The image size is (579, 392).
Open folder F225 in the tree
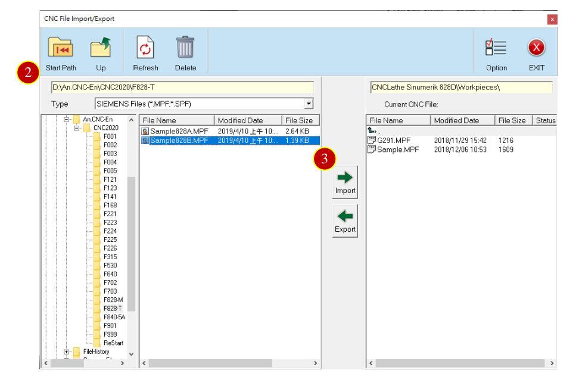click(x=110, y=239)
